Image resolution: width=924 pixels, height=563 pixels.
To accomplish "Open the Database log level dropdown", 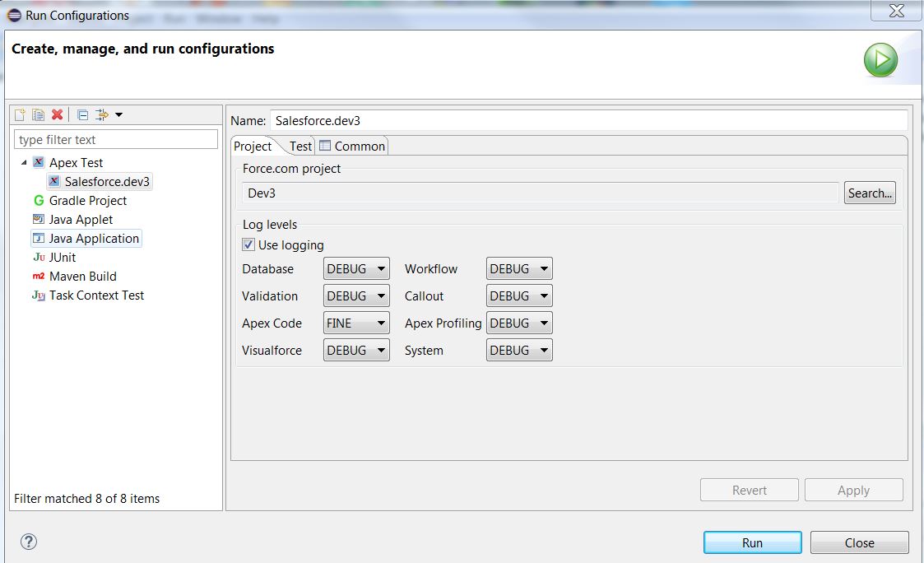I will 356,269.
